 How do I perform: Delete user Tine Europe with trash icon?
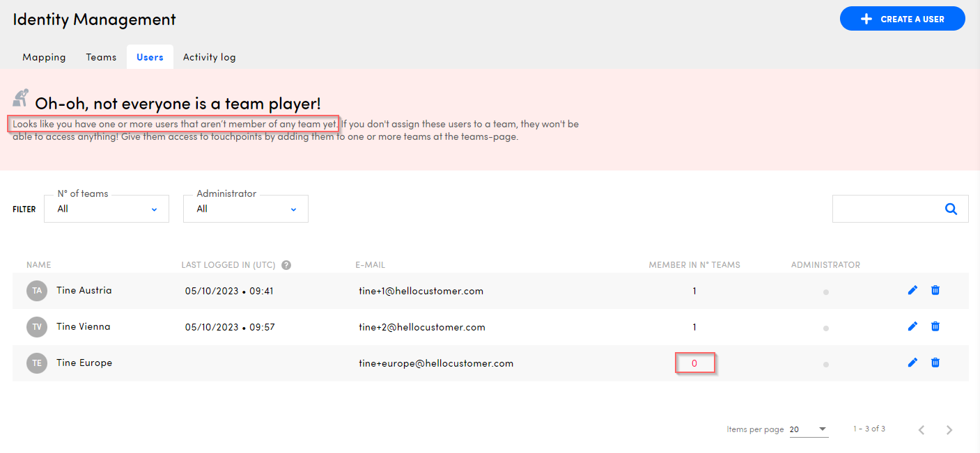tap(935, 363)
